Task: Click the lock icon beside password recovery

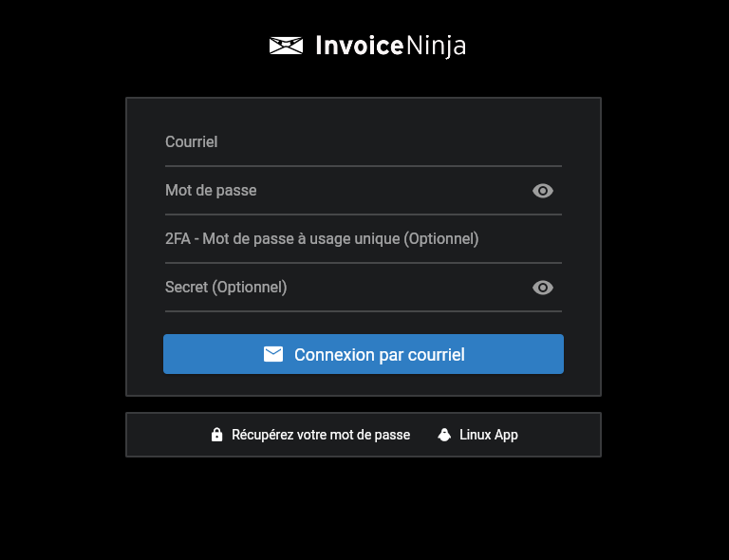Action: pyautogui.click(x=216, y=435)
